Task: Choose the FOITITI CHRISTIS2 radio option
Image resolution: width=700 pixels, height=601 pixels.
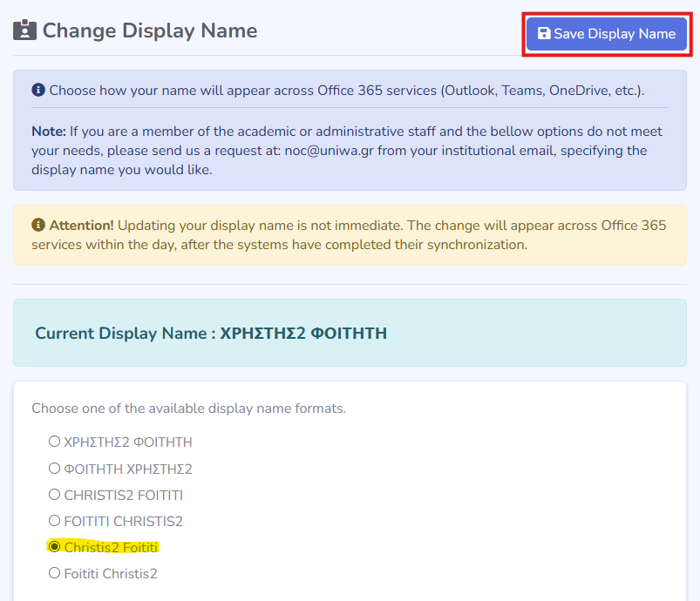Action: click(x=54, y=520)
